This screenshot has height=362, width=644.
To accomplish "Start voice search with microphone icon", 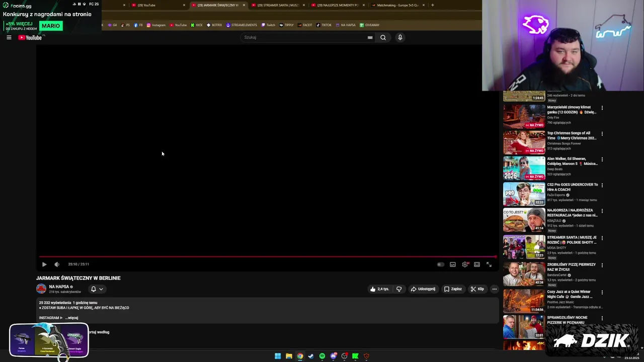I will pos(400,37).
